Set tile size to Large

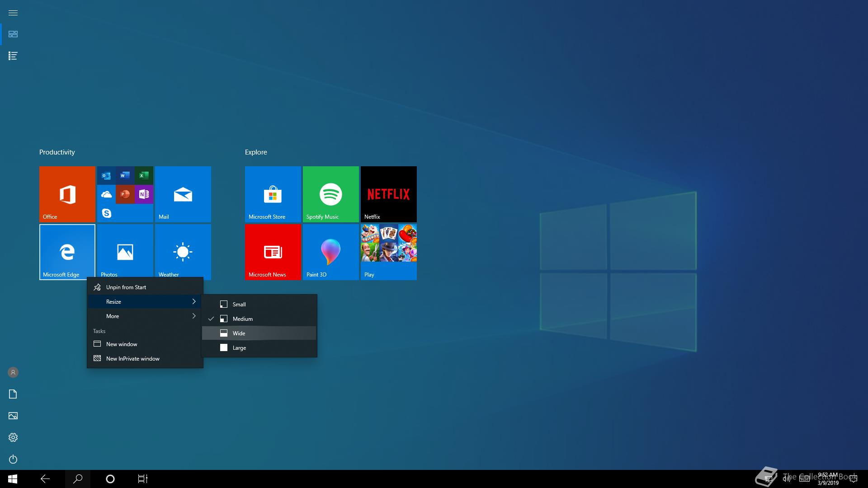pos(259,348)
